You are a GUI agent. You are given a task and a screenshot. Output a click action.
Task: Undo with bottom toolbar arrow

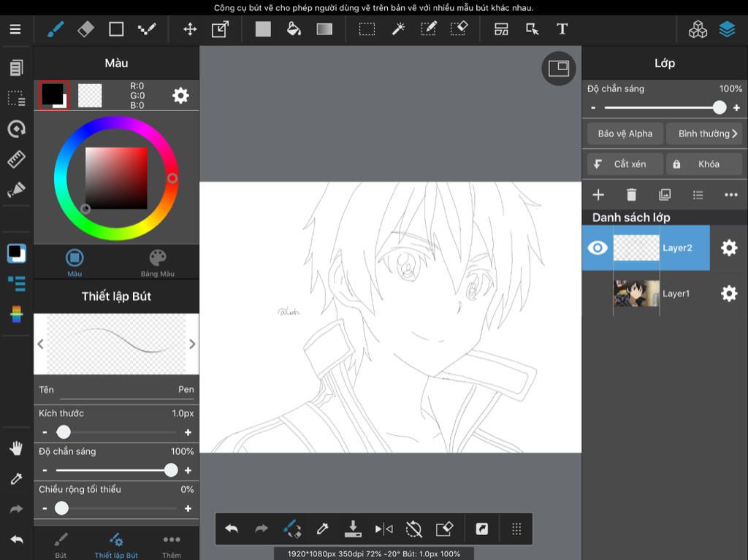[x=232, y=529]
